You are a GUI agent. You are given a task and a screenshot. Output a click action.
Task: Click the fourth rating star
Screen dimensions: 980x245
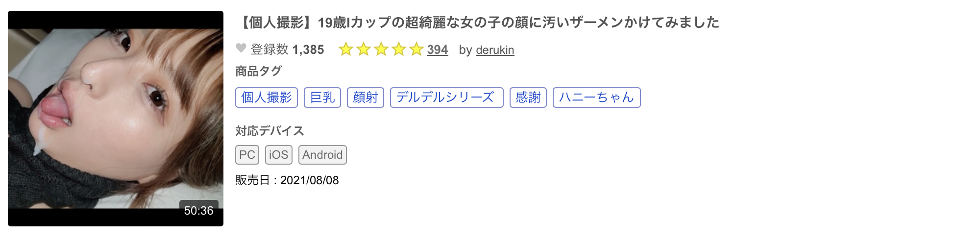tap(399, 49)
